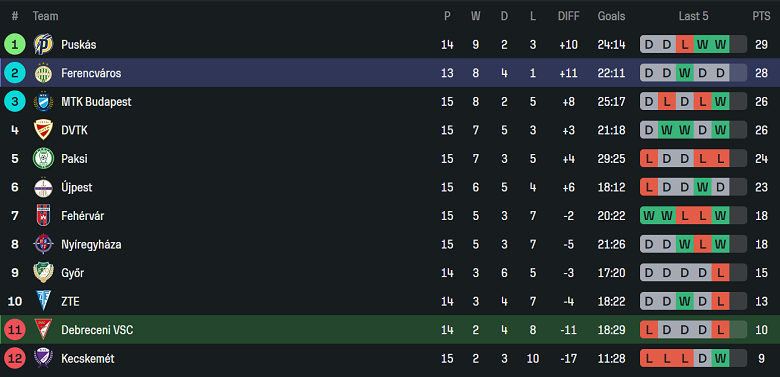Open the ZTE blue pennant logo
This screenshot has height=377, width=780.
click(x=43, y=301)
